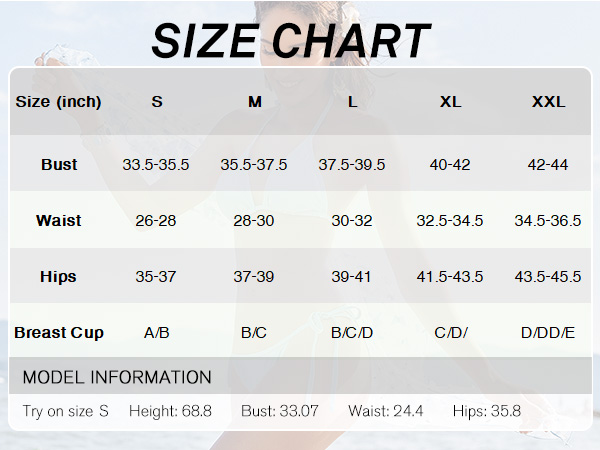This screenshot has height=450, width=600.
Task: Select the XXL size column header
Action: click(548, 102)
